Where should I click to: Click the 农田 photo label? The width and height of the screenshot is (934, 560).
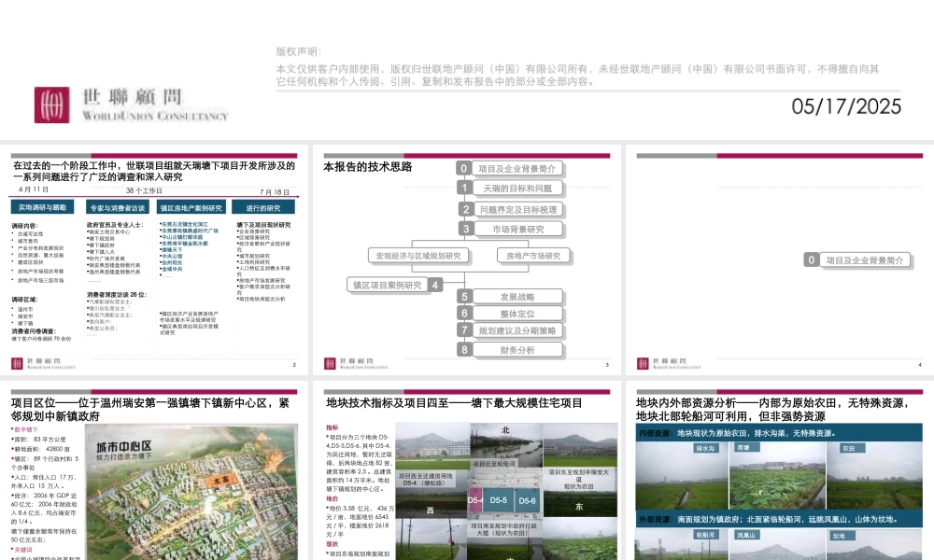pos(849,448)
